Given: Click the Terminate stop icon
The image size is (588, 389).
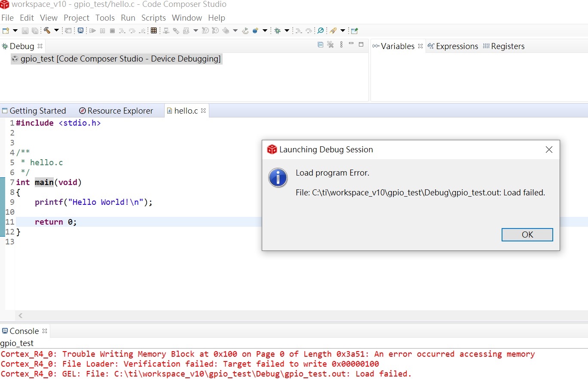Looking at the screenshot, I should 113,31.
